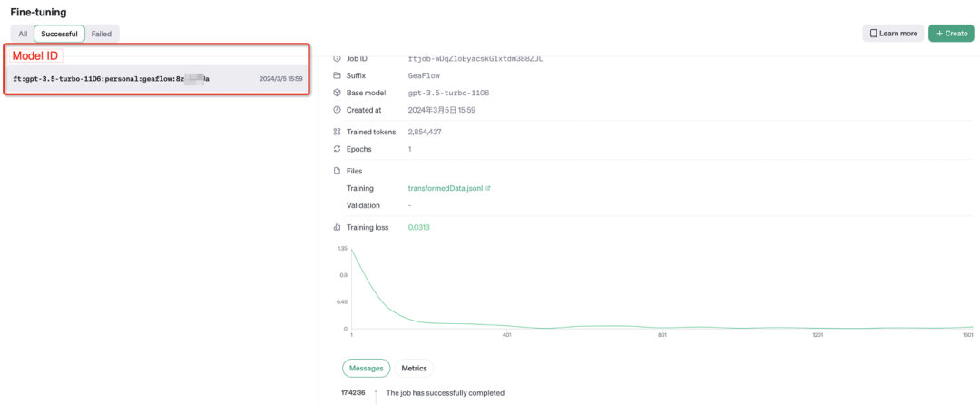
Task: Click the training loss curve near step 401
Action: [x=506, y=326]
